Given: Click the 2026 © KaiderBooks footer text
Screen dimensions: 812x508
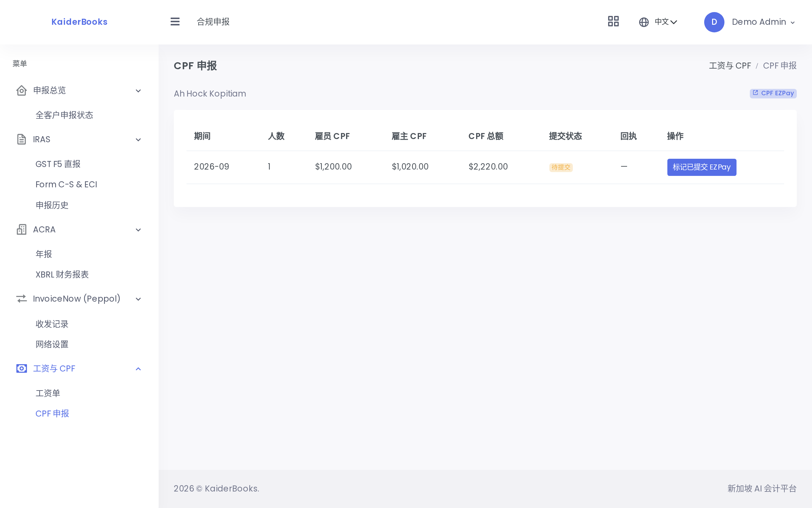Looking at the screenshot, I should tap(216, 489).
